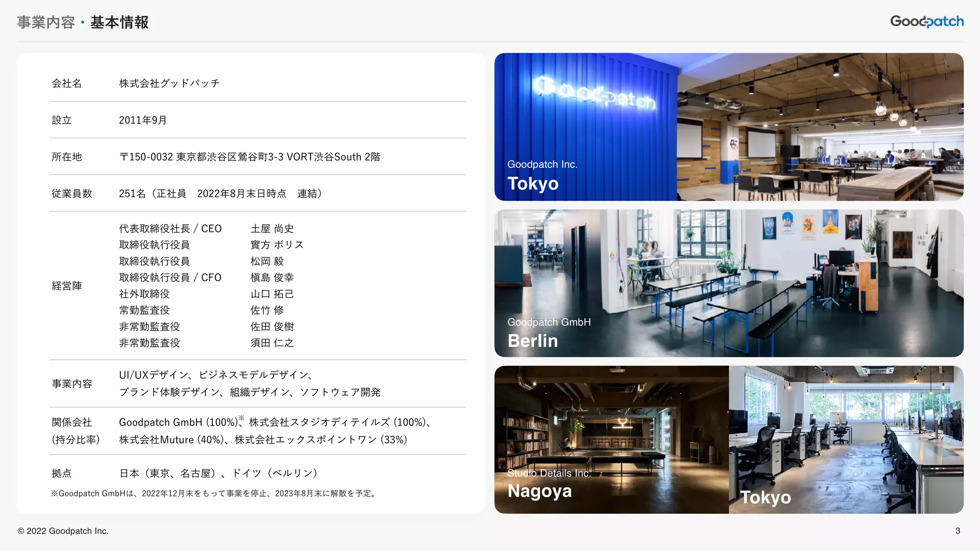Image resolution: width=980 pixels, height=551 pixels.
Task: Select title 社外取締役
Action: pos(145,294)
